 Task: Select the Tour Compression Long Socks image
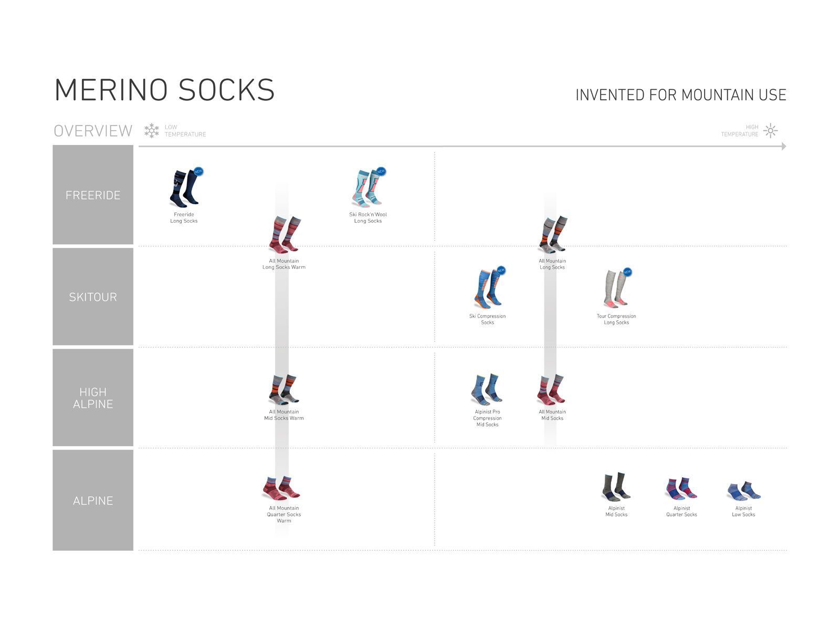615,289
